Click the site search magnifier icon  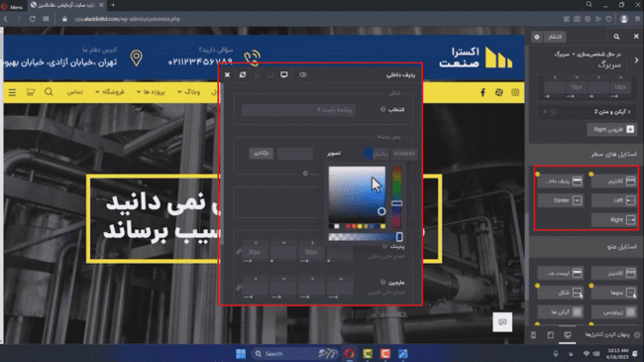click(x=49, y=91)
